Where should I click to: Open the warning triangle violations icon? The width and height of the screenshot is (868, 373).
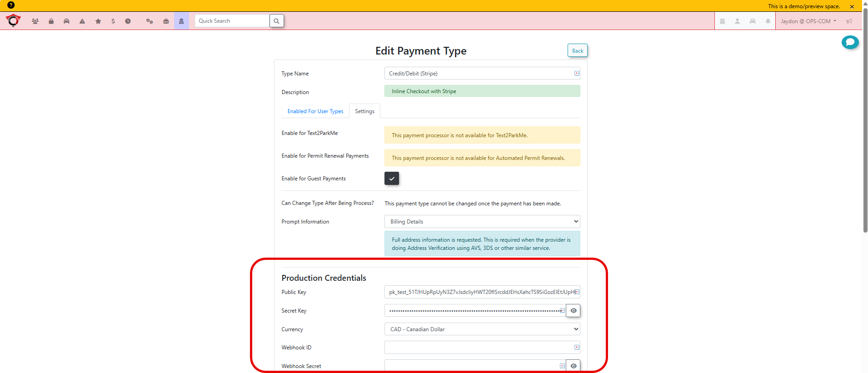point(82,21)
